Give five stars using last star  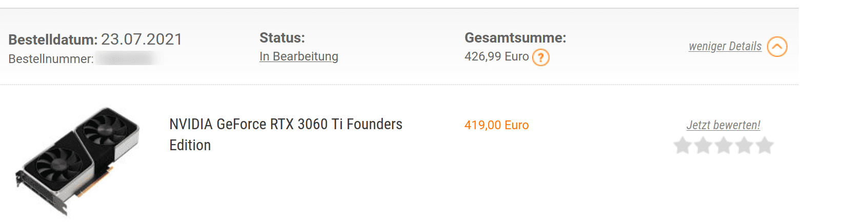point(764,146)
